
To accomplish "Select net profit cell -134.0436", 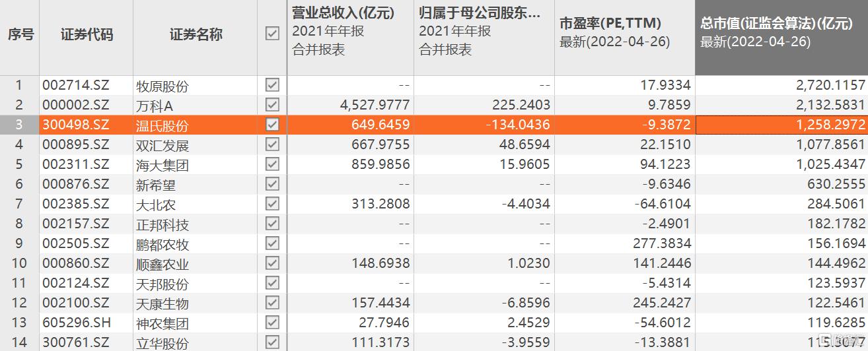I will coord(519,125).
